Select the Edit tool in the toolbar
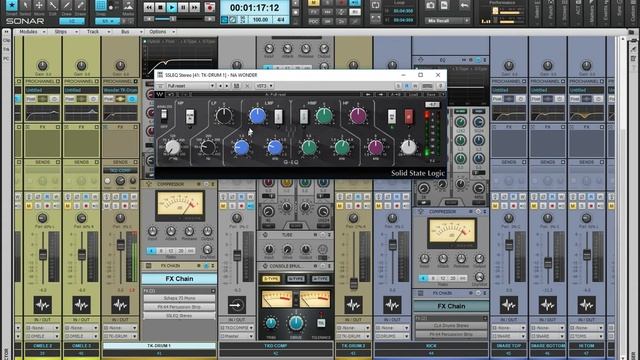Screen dimensions: 640x360 pos(53,6)
